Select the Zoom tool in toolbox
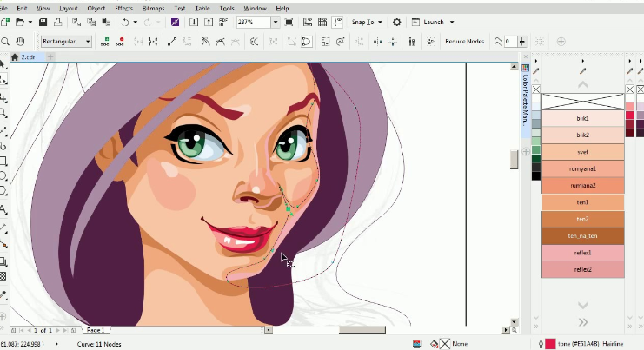This screenshot has height=350, width=644. [x=3, y=113]
